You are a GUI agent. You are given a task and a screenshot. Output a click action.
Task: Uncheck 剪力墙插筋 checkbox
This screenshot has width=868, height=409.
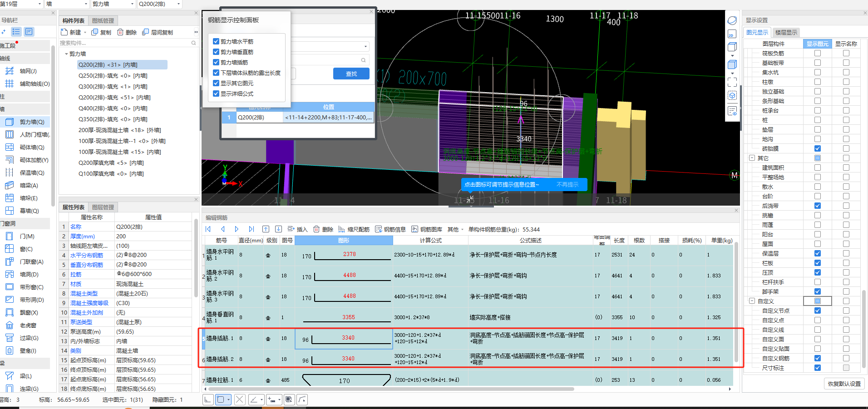216,62
